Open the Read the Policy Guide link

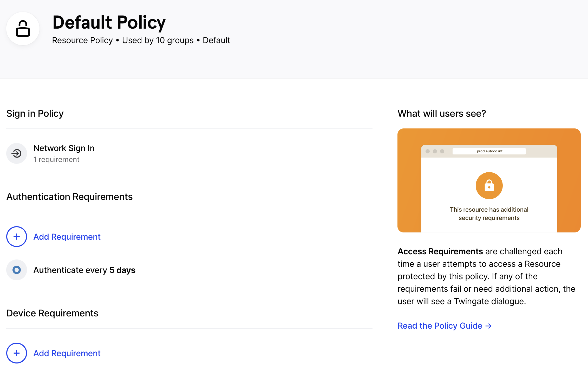pyautogui.click(x=440, y=326)
